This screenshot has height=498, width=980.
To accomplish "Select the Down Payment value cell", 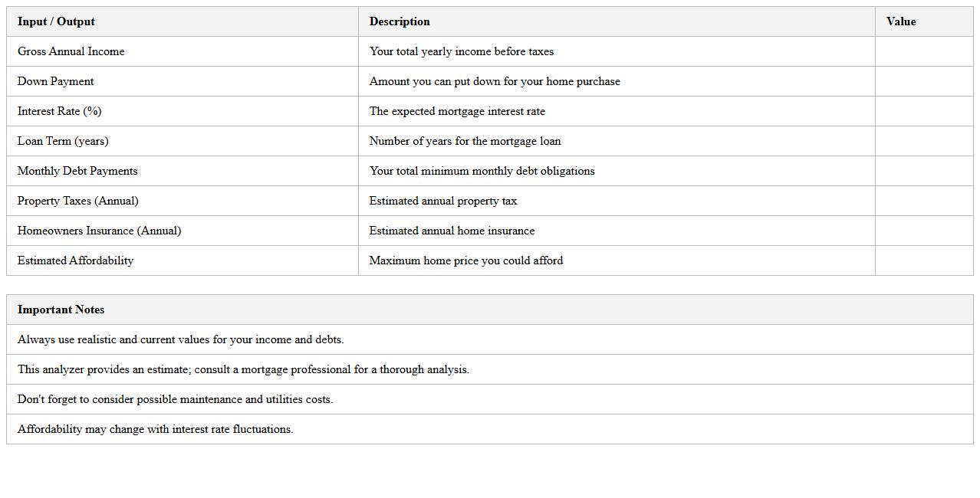I will (x=924, y=81).
